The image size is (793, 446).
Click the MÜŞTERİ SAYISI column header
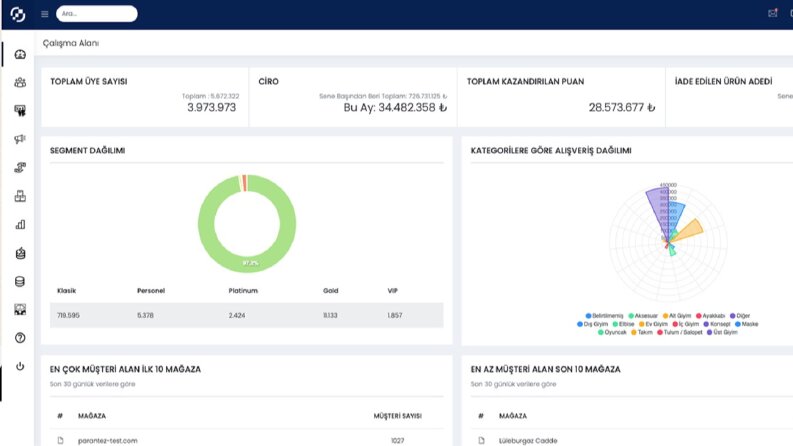[x=398, y=416]
